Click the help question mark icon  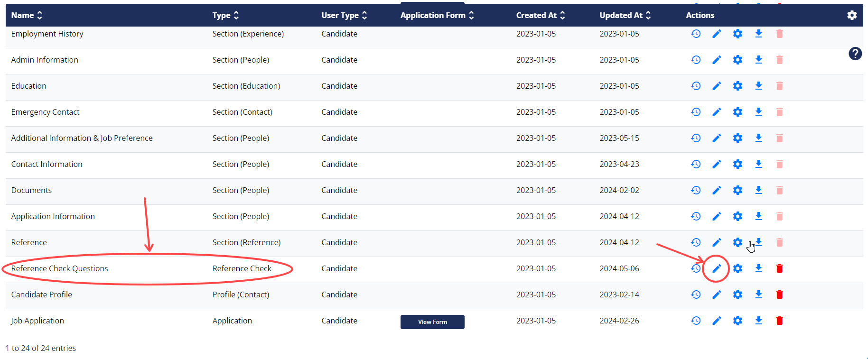click(855, 54)
